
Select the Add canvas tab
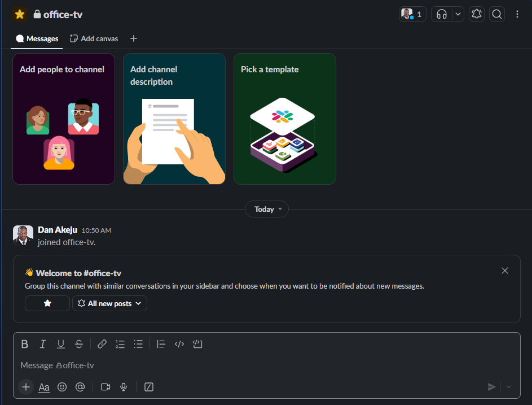(94, 39)
